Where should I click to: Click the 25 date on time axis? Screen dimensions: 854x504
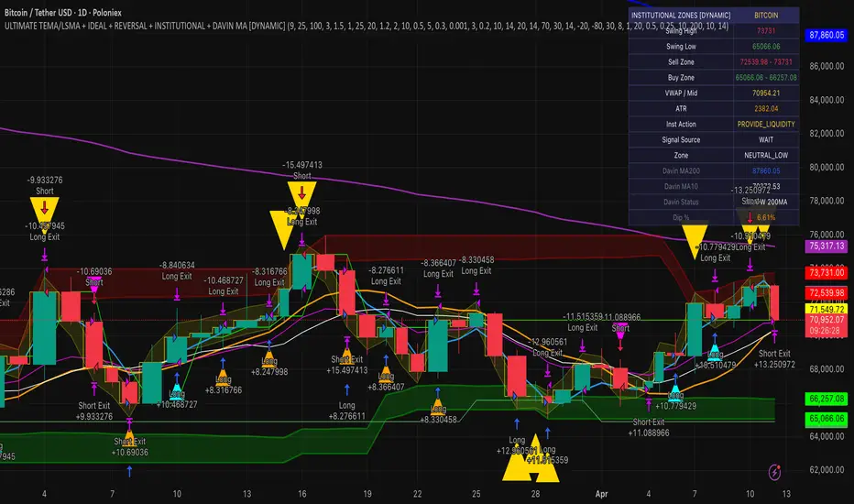point(476,494)
